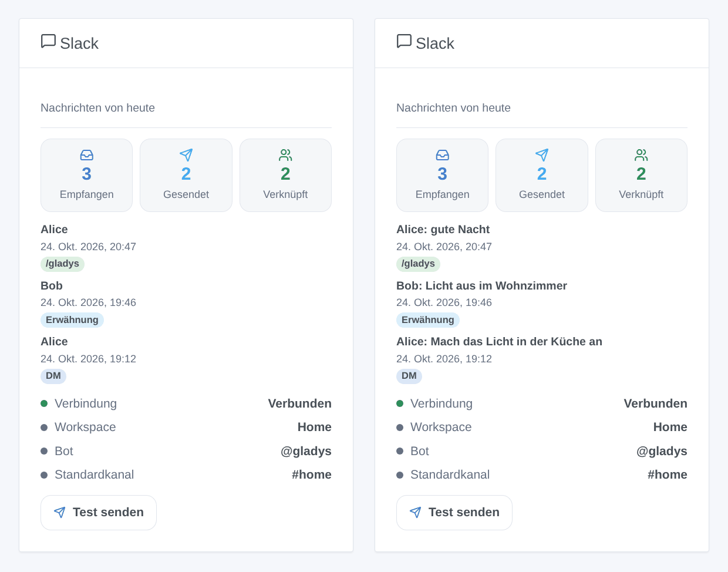
Task: Click 'Workspace' label in right card
Action: point(441,427)
